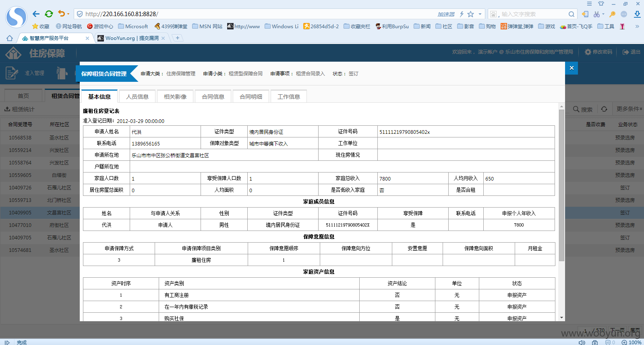The width and height of the screenshot is (644, 345).
Task: Click the lightning speed mode icon
Action: (462, 14)
